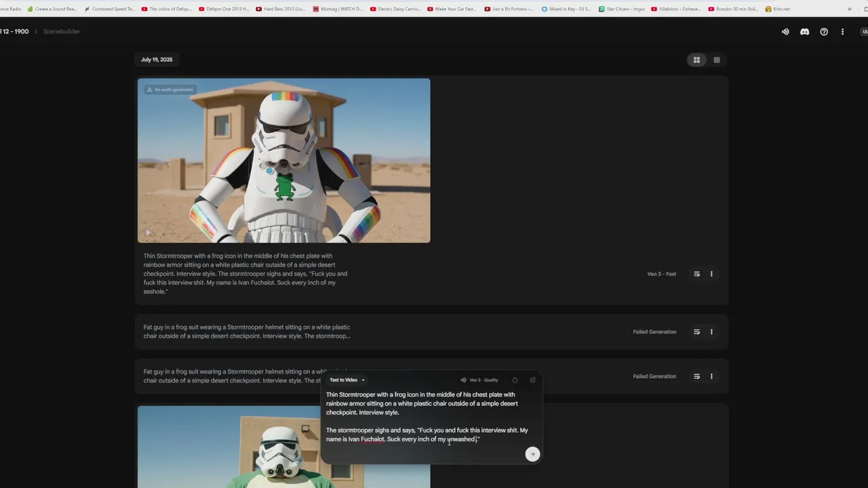This screenshot has width=868, height=488.
Task: Open the help question-mark icon
Action: tap(824, 32)
